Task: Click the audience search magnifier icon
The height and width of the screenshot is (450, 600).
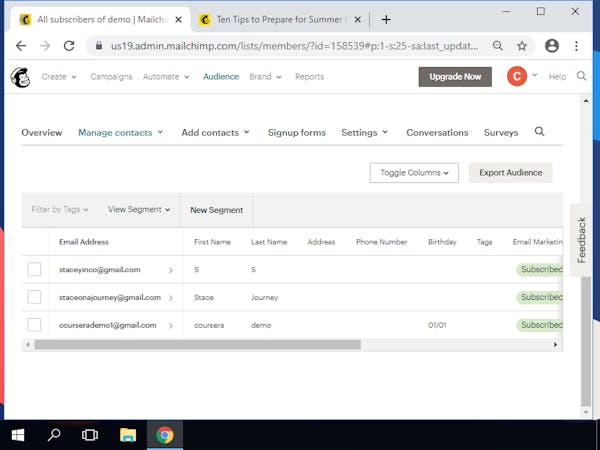Action: 539,132
